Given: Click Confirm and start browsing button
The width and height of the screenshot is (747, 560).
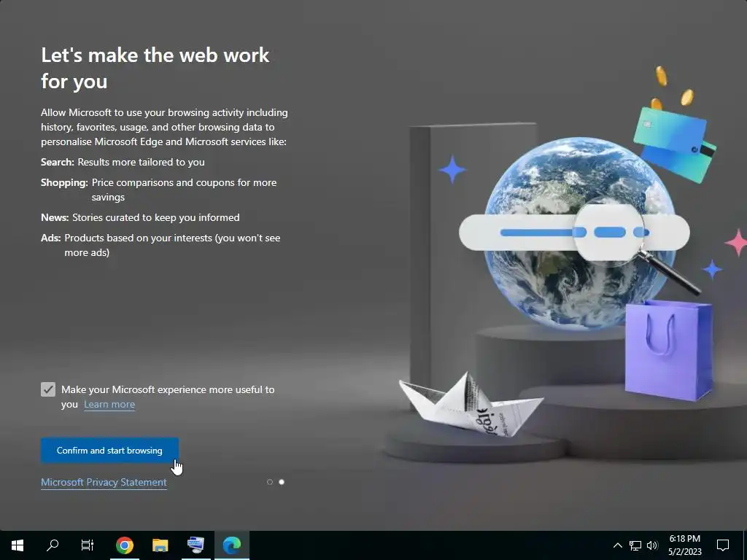Looking at the screenshot, I should pos(109,451).
